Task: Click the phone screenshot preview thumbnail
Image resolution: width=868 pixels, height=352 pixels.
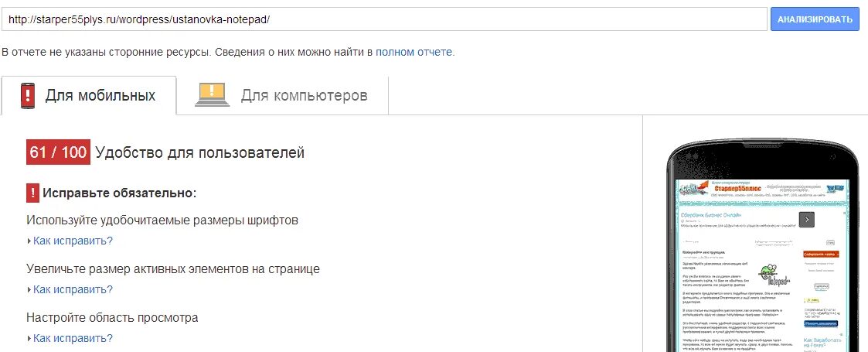Action: 764,265
